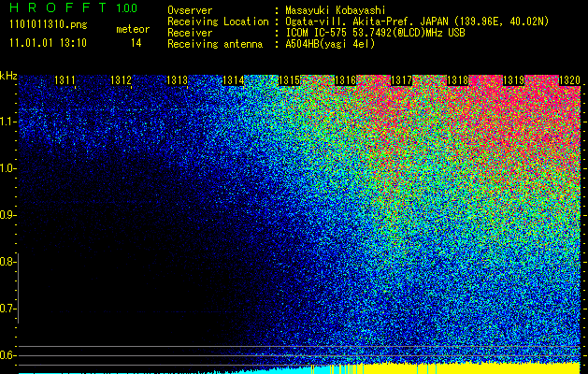Click time marker 1312
This screenshot has height=374, width=588.
pyautogui.click(x=122, y=80)
